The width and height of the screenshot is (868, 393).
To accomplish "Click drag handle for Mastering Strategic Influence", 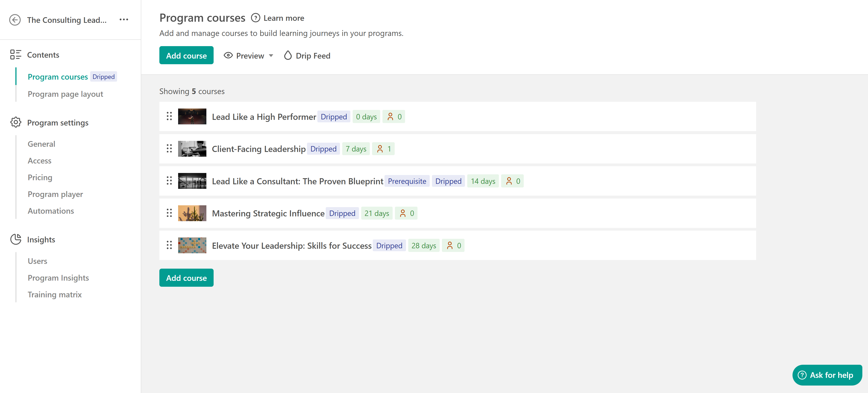I will pos(169,213).
